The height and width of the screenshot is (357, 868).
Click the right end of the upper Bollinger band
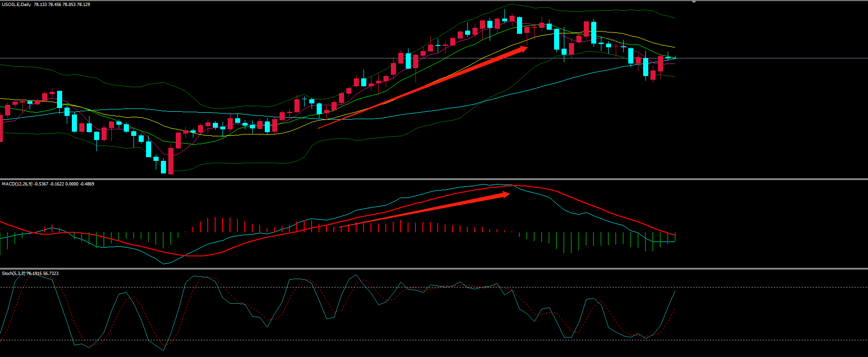tap(674, 18)
